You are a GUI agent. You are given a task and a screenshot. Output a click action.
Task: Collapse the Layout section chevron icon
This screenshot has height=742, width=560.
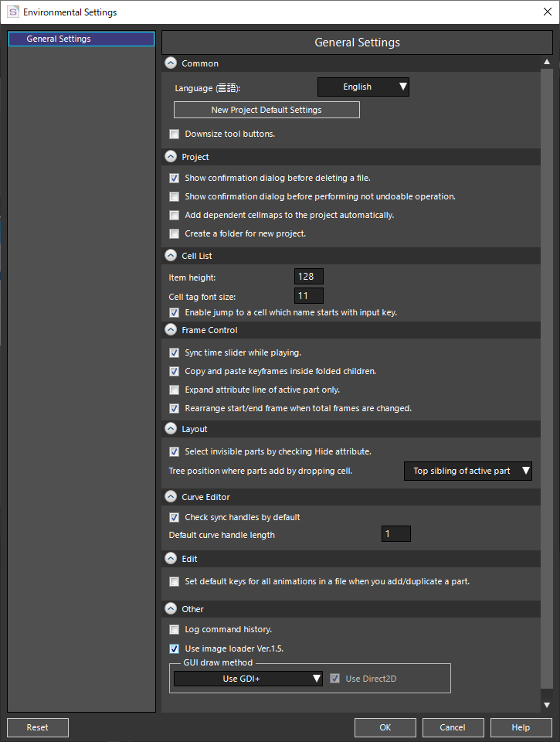click(171, 429)
